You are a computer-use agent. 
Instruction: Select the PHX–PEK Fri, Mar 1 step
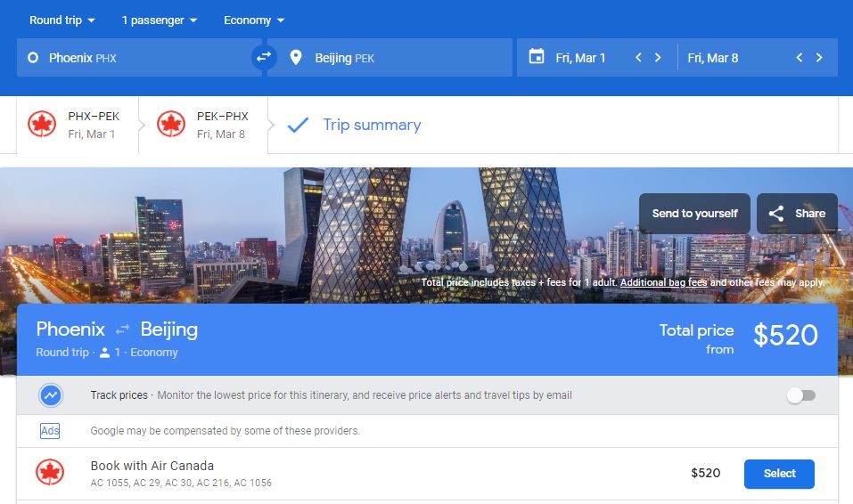click(78, 125)
